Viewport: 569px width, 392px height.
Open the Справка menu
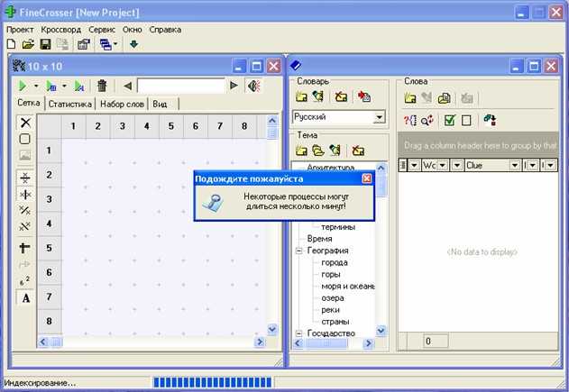click(x=165, y=30)
